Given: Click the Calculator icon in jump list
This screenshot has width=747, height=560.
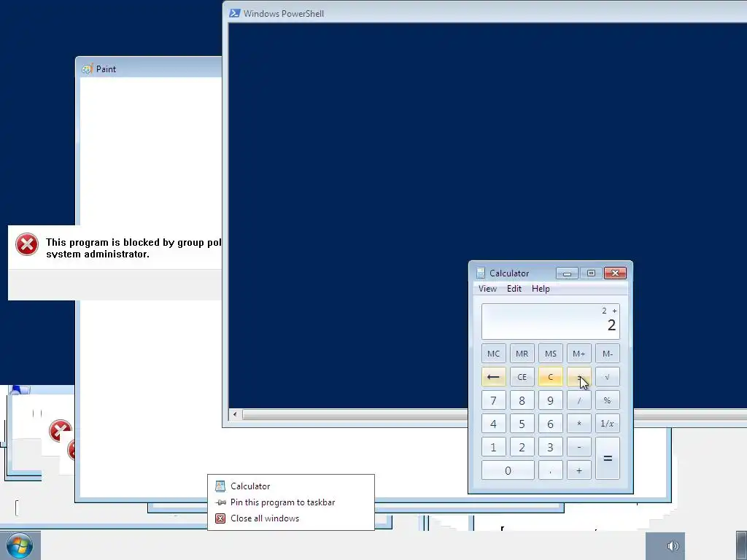Looking at the screenshot, I should click(220, 486).
